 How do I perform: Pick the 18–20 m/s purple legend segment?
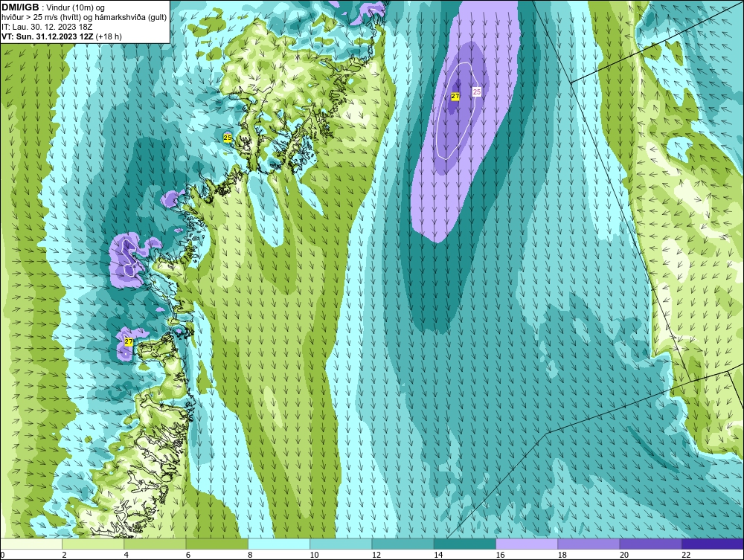(x=589, y=544)
